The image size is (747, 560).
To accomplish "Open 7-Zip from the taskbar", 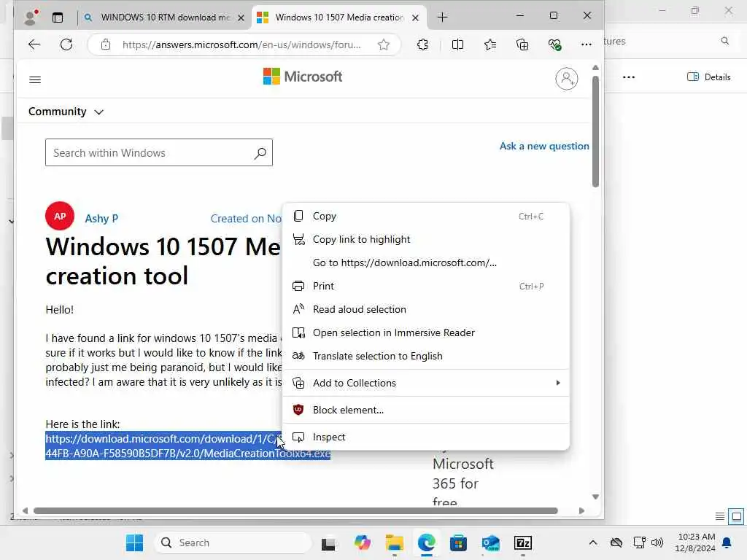I will click(x=522, y=542).
